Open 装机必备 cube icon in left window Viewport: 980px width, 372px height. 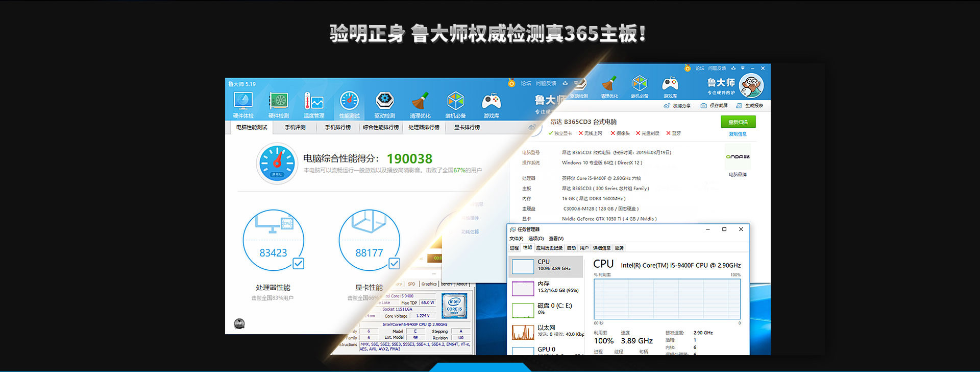click(455, 105)
